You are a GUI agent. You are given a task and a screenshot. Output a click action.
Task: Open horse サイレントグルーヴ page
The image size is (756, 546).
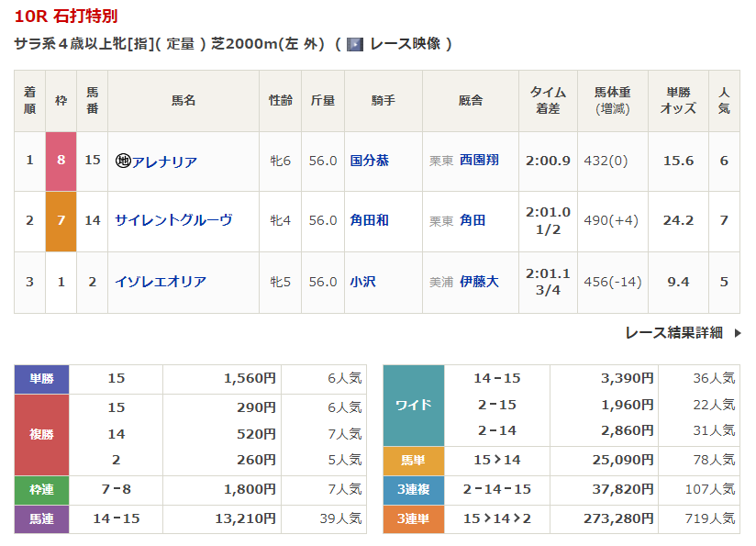click(173, 220)
